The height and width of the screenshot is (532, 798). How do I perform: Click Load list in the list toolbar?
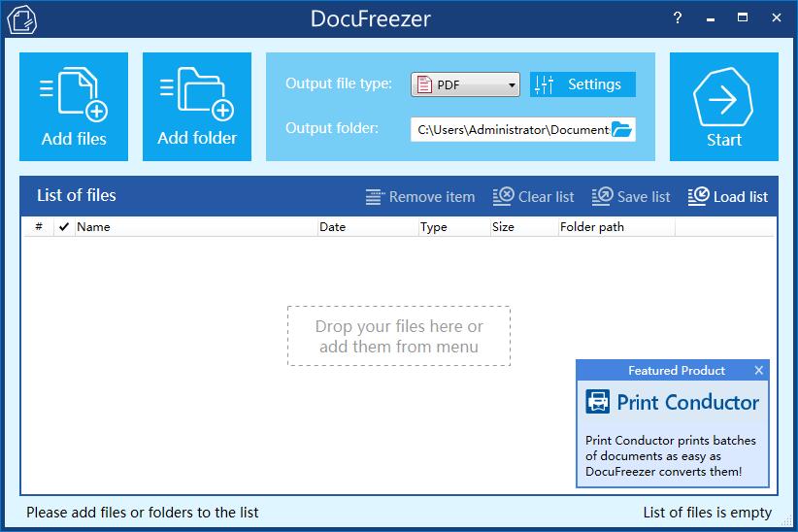pyautogui.click(x=728, y=196)
